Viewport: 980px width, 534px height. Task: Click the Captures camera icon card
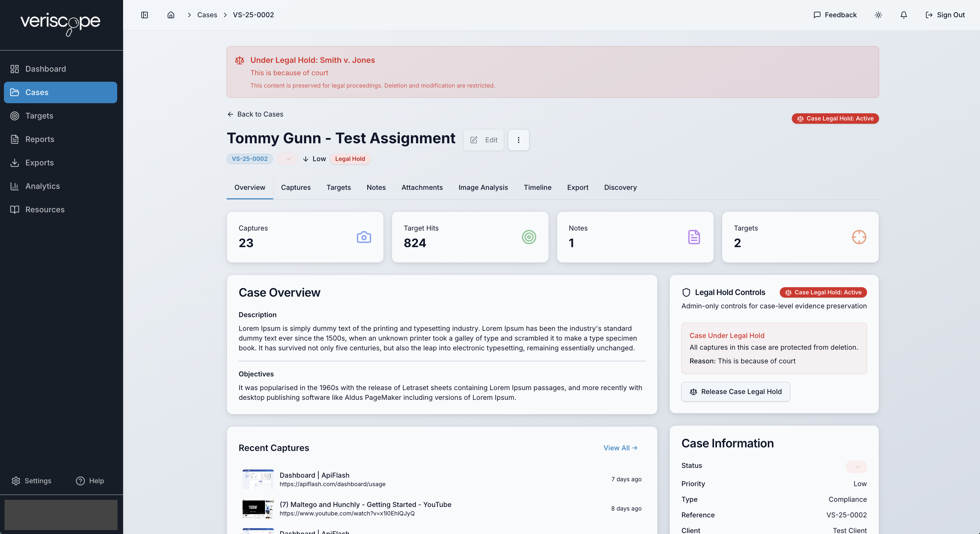pos(364,237)
